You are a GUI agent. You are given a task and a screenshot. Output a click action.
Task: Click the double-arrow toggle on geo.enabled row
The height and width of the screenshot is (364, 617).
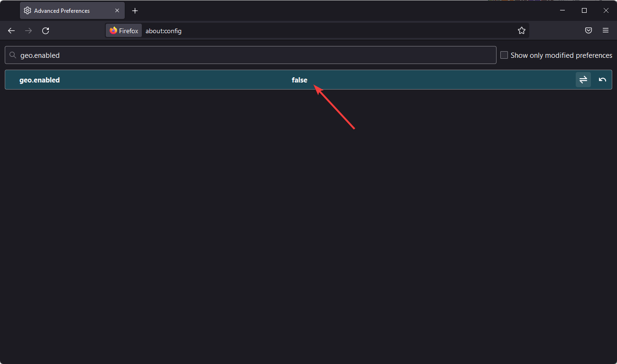(x=583, y=80)
